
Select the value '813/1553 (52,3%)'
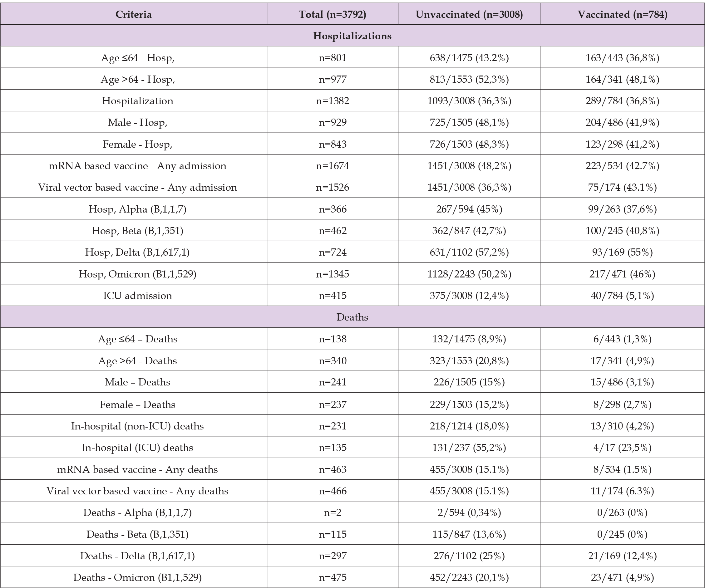pos(469,79)
